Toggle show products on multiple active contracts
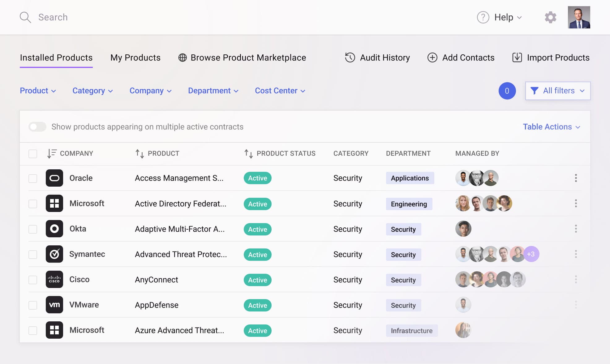 click(x=37, y=127)
